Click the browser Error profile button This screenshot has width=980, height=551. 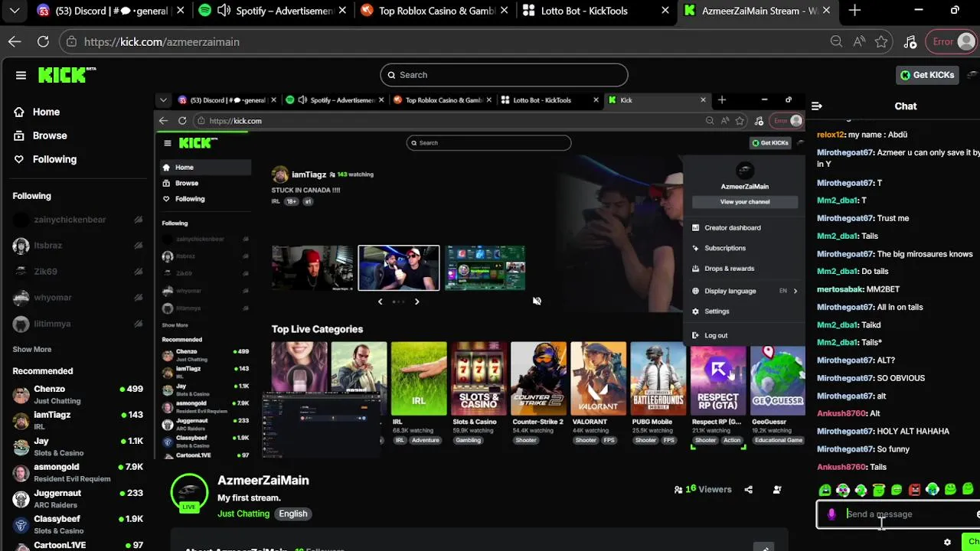[x=951, y=42]
